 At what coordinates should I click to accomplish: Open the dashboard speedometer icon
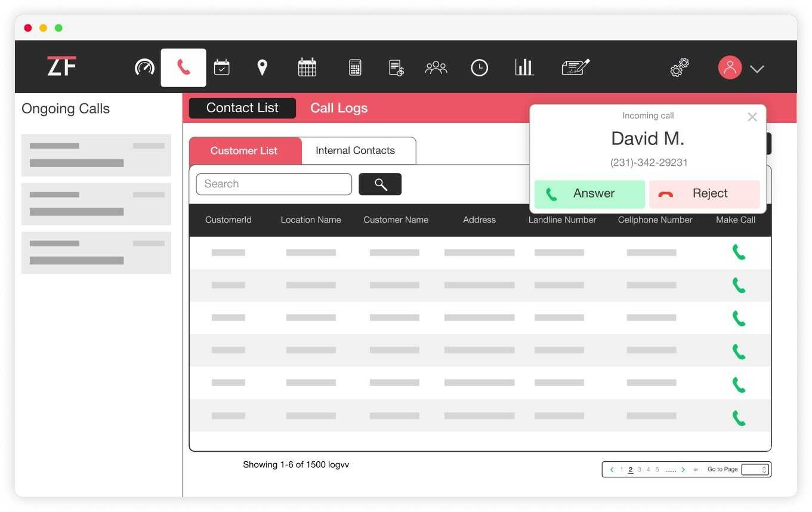click(x=144, y=67)
